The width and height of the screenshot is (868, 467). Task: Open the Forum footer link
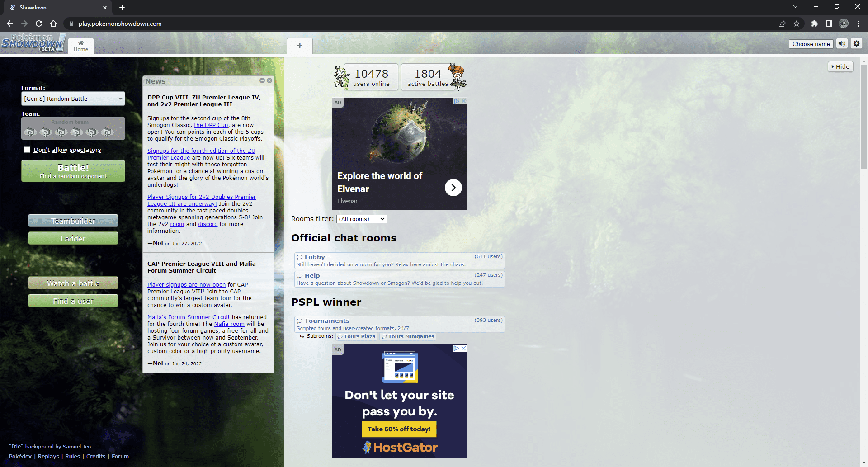pos(120,457)
